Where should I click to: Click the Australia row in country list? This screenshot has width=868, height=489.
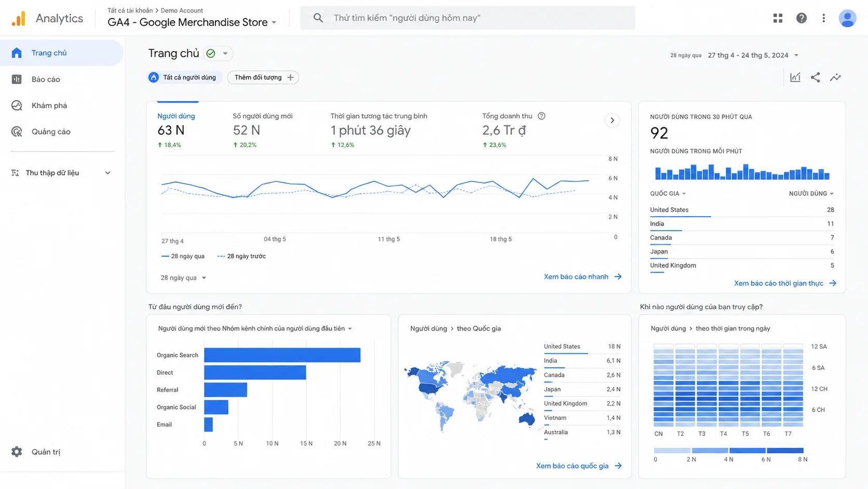point(582,433)
